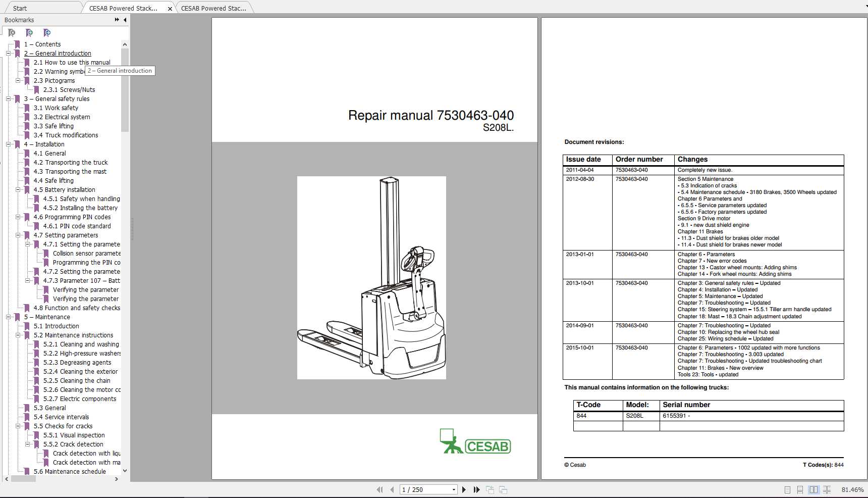The width and height of the screenshot is (868, 498).
Task: Open bookmark 5.2.5 Cleaning the chain
Action: tap(77, 381)
